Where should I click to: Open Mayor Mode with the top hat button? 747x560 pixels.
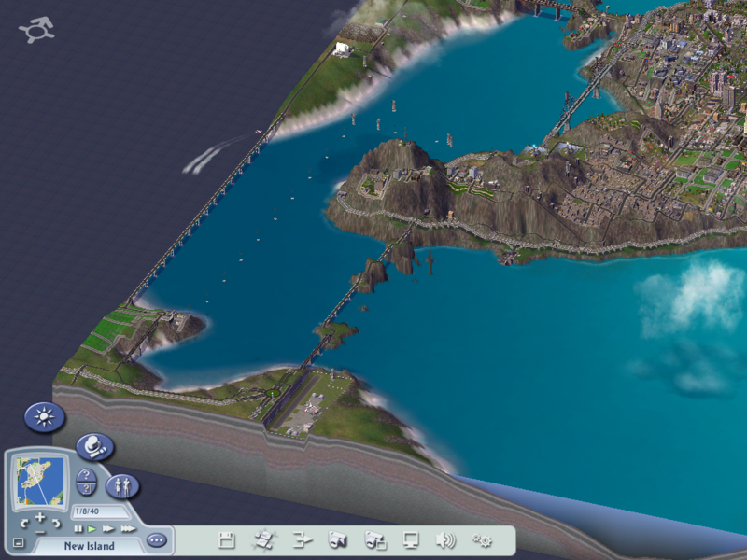tap(93, 447)
